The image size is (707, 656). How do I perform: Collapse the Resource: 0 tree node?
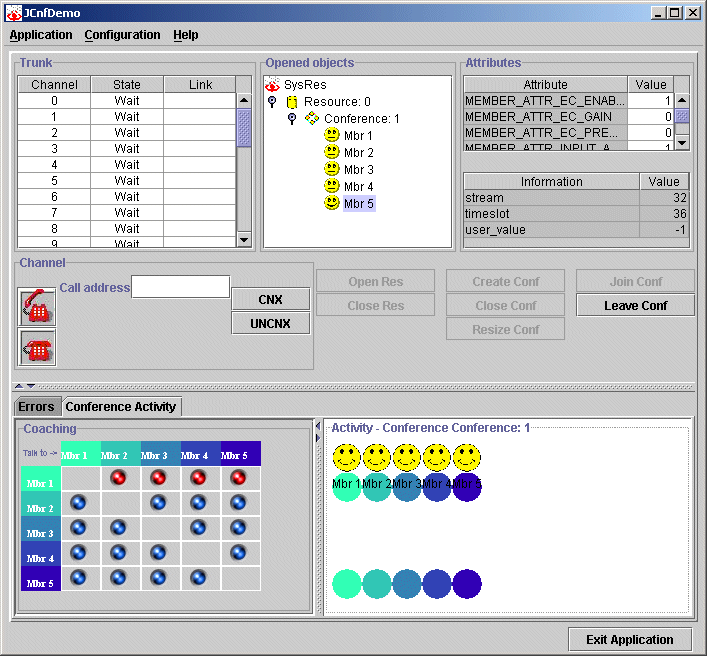coord(272,102)
